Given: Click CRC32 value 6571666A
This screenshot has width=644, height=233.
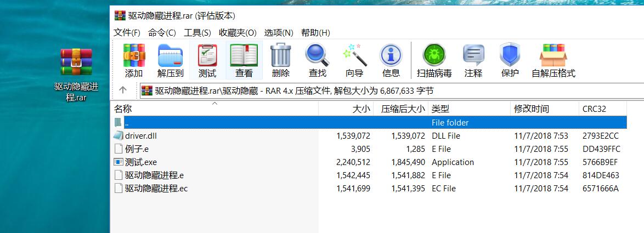Looking at the screenshot, I should (601, 188).
